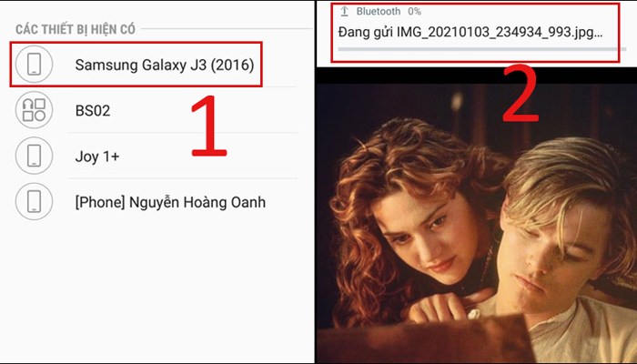Tap the 0% transfer percentage

coord(414,11)
